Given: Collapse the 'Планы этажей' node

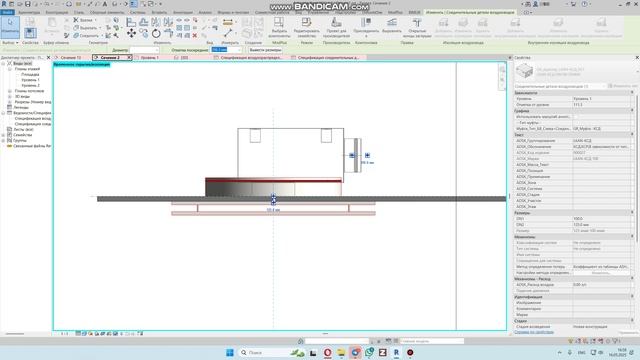Looking at the screenshot, I should coord(10,69).
